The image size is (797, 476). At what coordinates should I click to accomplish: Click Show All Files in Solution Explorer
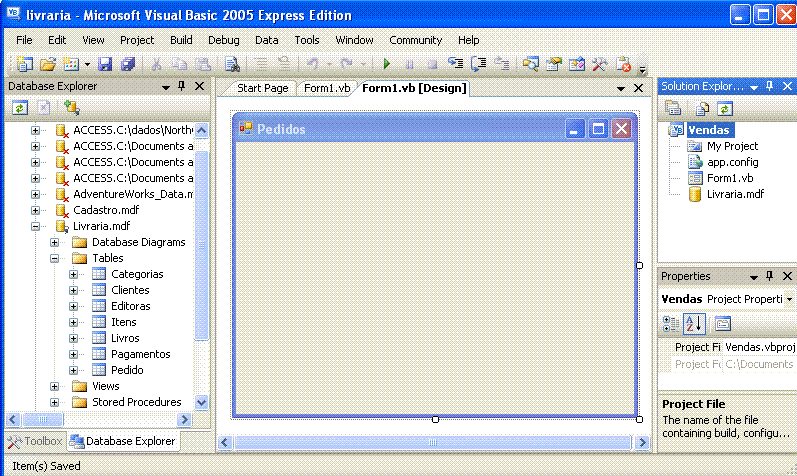pos(702,108)
